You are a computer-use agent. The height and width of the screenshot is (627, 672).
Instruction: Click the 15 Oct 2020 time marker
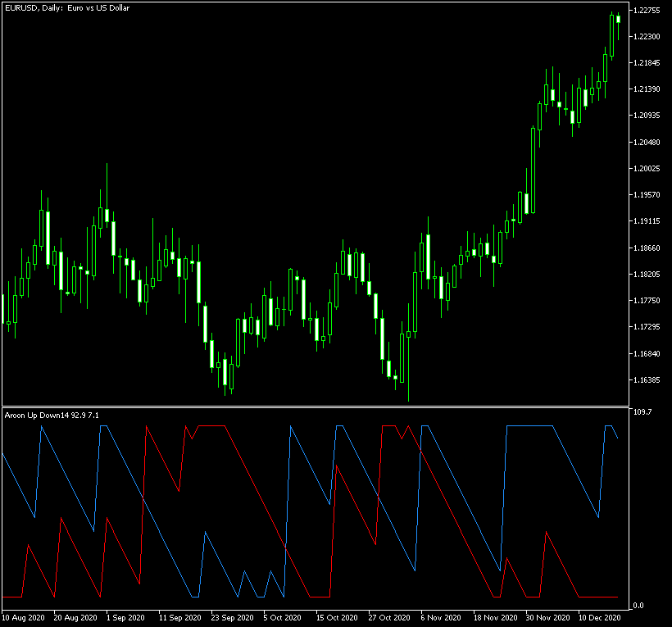tap(339, 617)
